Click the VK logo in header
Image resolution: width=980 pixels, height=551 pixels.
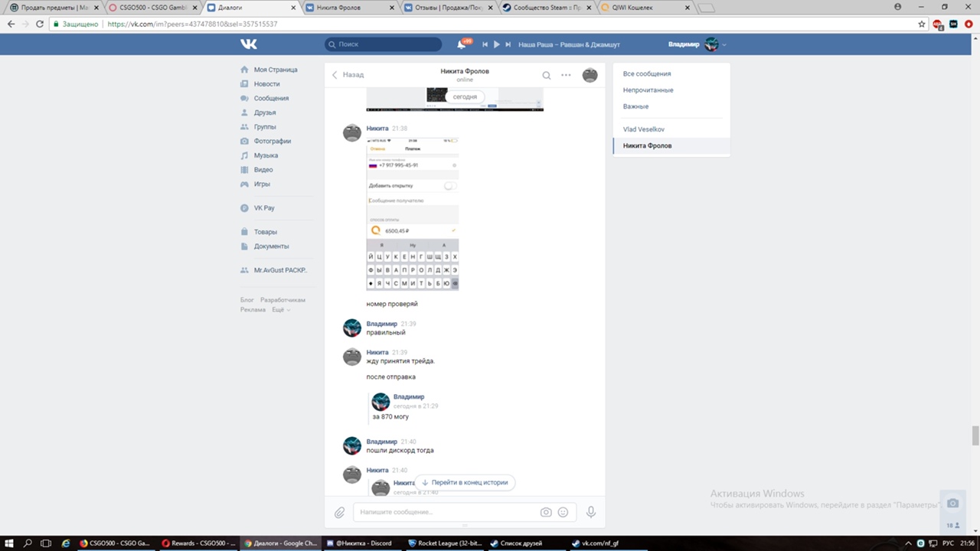coord(249,44)
